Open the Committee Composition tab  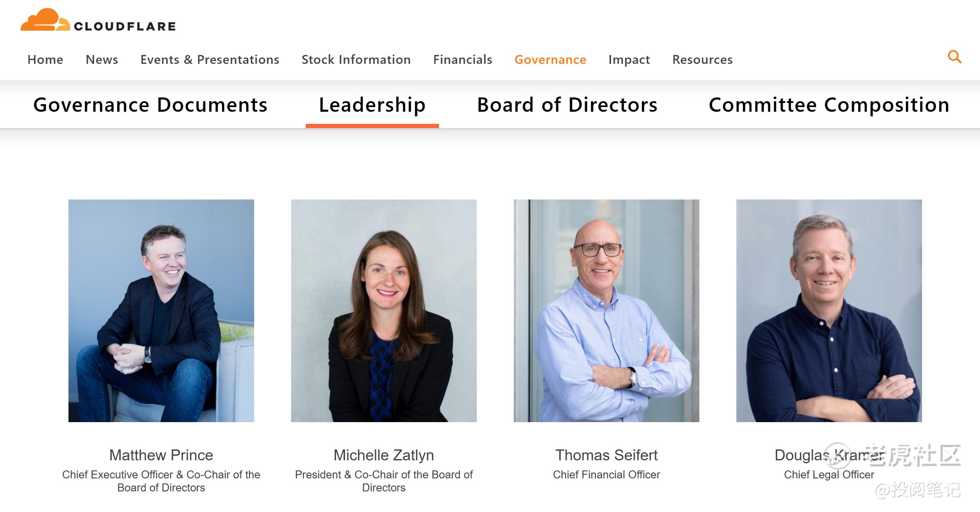[x=829, y=105]
